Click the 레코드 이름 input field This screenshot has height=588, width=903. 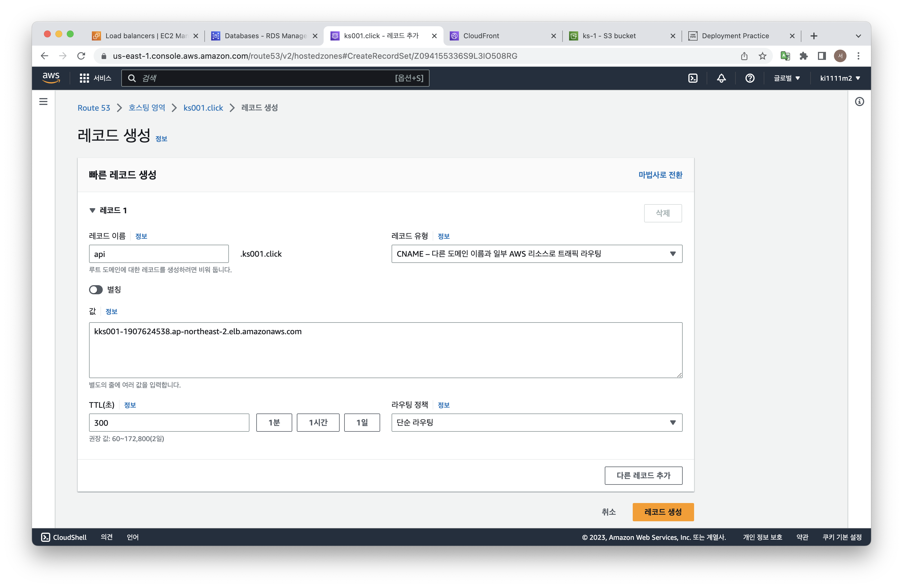[159, 254]
